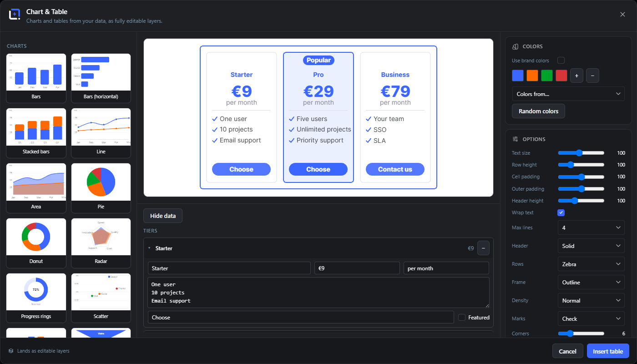Click the 'Email support' feature line in the Starter preview card
637x364 pixels.
click(240, 140)
